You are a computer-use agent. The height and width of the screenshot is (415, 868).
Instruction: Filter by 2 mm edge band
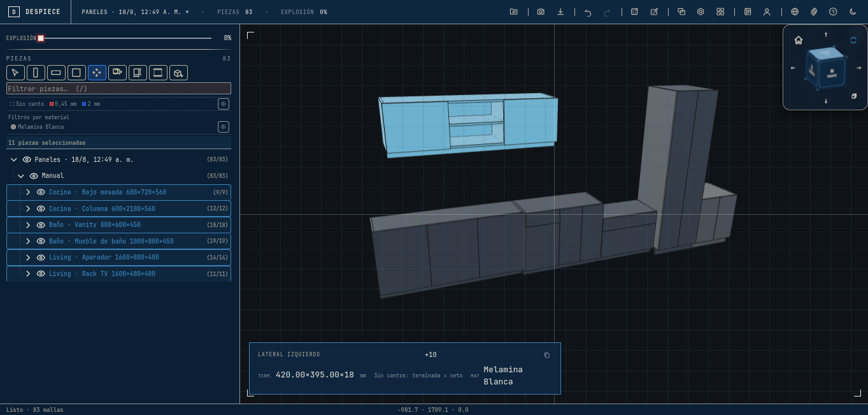91,104
